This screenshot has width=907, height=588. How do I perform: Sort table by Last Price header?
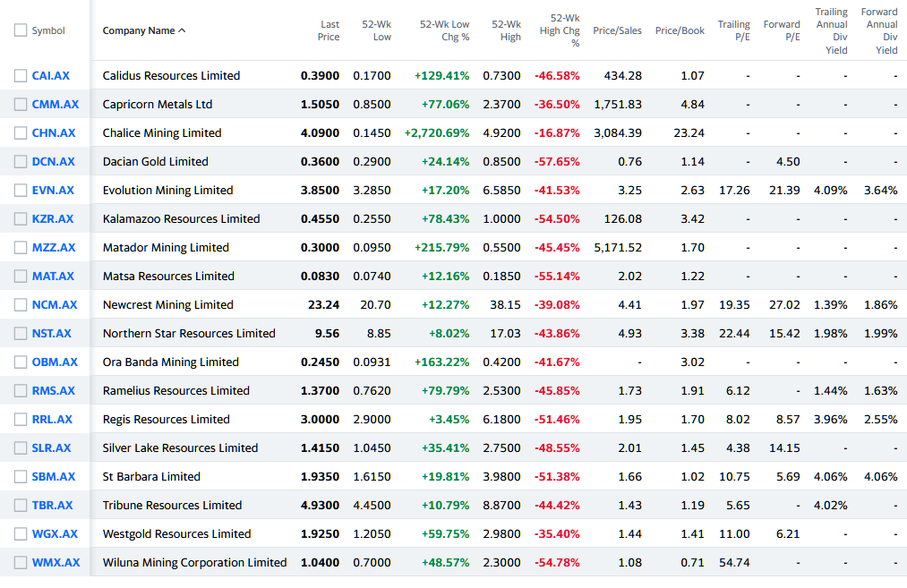pyautogui.click(x=329, y=30)
